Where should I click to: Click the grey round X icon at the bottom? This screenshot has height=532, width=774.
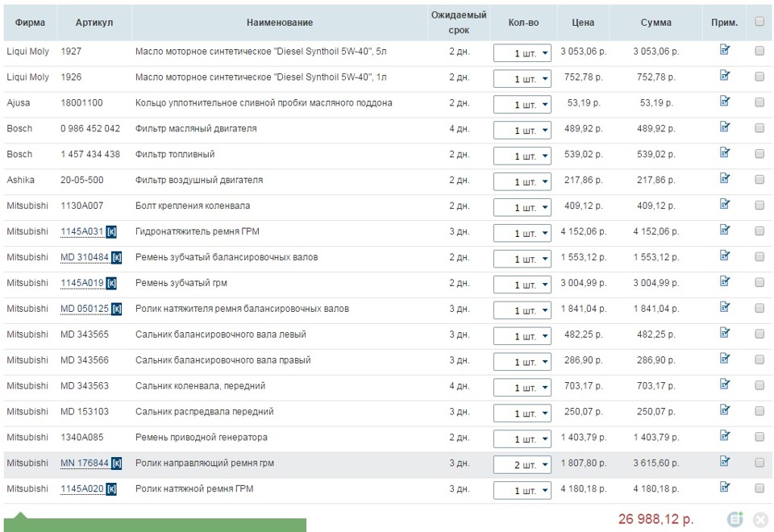point(759,519)
